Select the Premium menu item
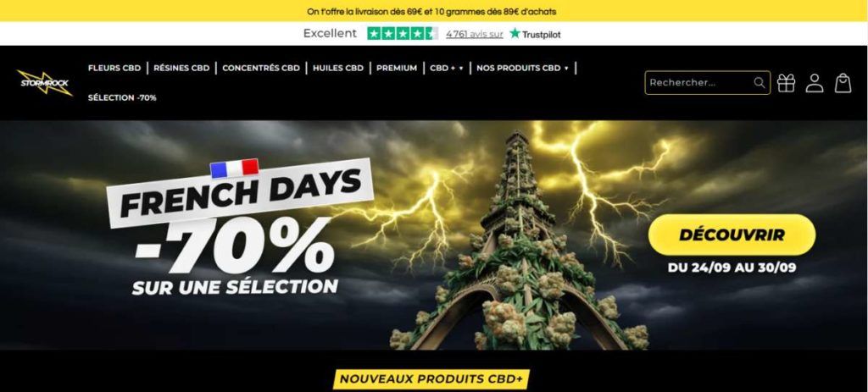This screenshot has height=392, width=868. tap(397, 68)
